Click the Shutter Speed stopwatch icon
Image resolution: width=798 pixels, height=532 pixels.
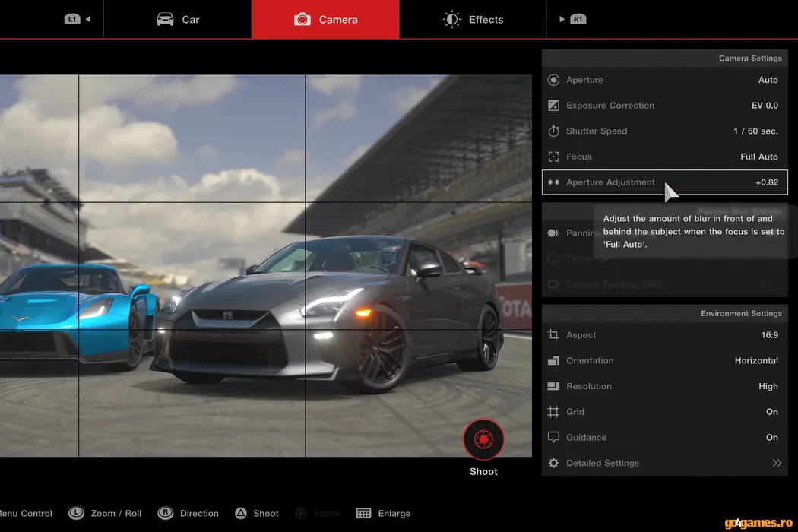[x=553, y=131]
